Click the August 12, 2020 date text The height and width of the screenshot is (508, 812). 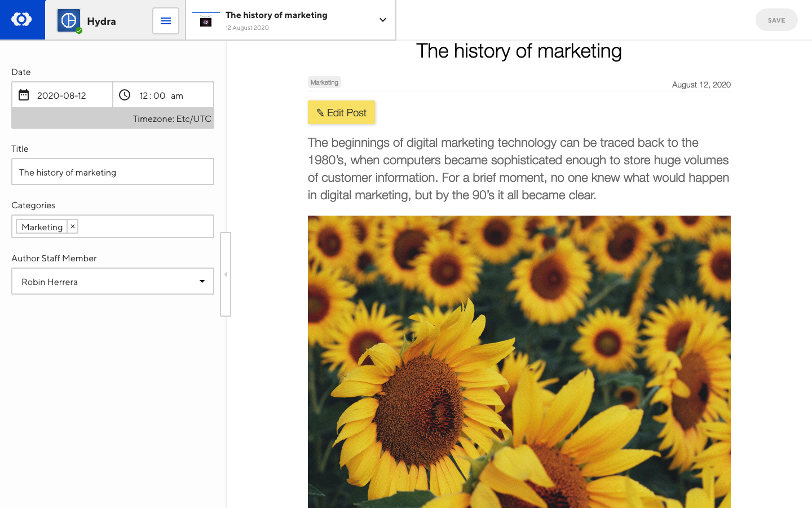[x=701, y=85]
